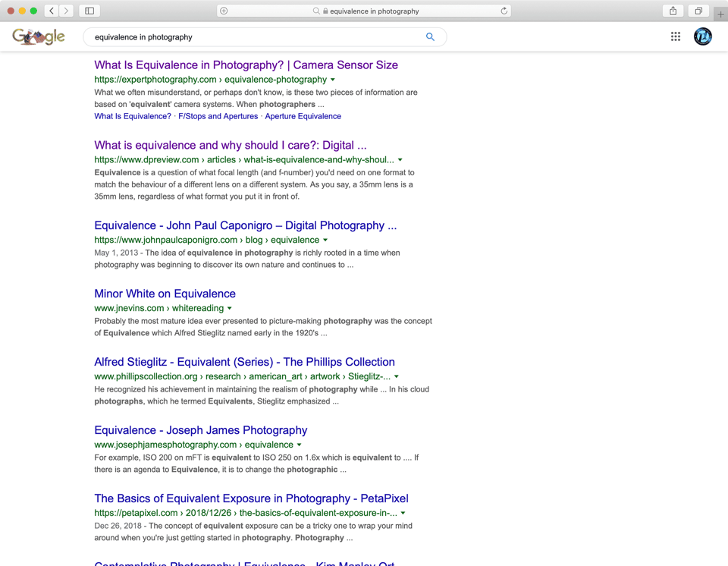Click the 'What Is Equivalence?' sitelink
The height and width of the screenshot is (566, 728).
[x=133, y=117]
